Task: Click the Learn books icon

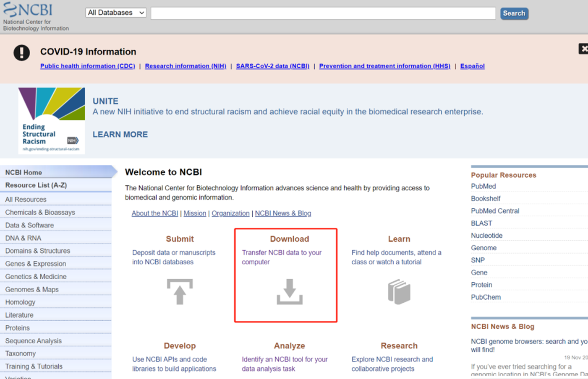Action: pyautogui.click(x=399, y=292)
